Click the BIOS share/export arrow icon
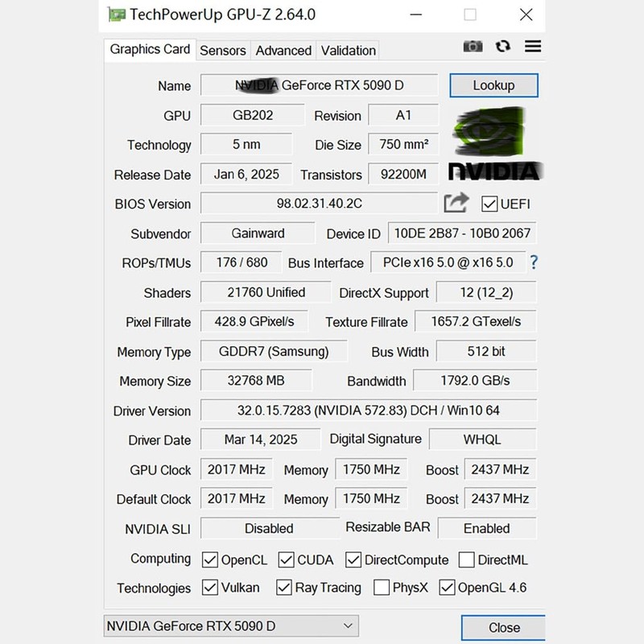This screenshot has width=644, height=644. 456,203
